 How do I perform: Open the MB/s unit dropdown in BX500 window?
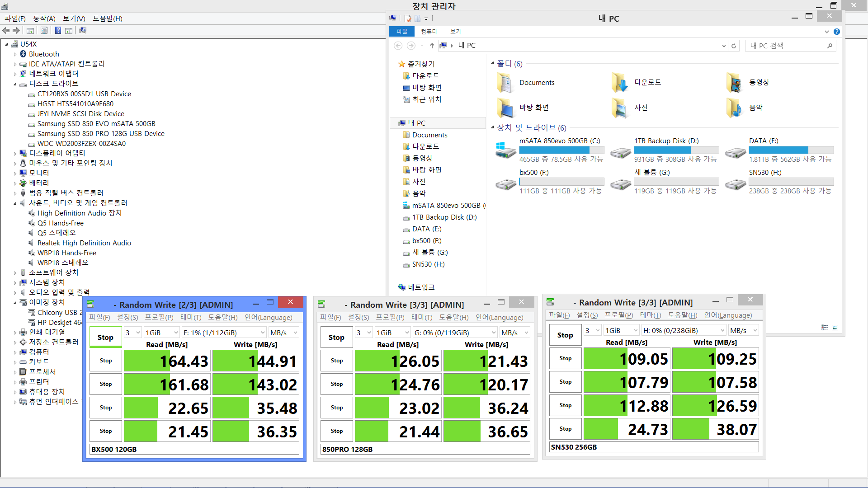point(283,333)
